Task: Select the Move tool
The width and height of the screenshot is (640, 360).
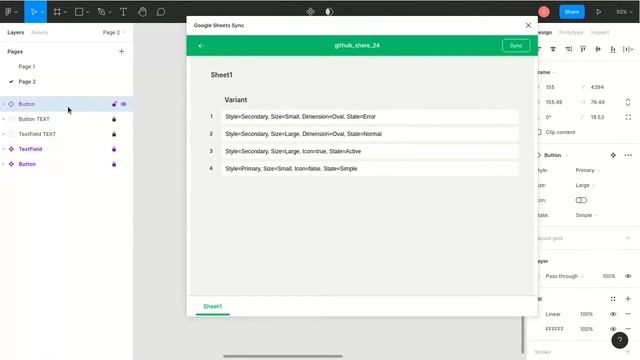Action: pyautogui.click(x=34, y=12)
